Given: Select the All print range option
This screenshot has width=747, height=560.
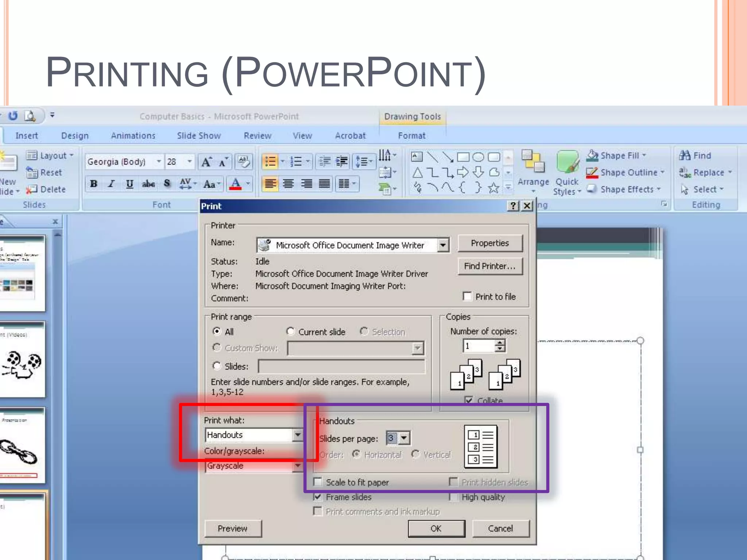Looking at the screenshot, I should tap(217, 331).
